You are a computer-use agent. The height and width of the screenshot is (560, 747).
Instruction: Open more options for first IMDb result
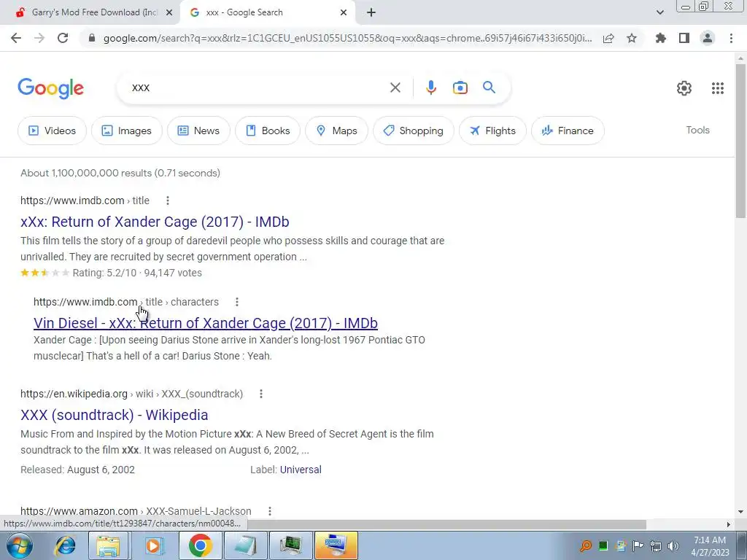(x=168, y=201)
